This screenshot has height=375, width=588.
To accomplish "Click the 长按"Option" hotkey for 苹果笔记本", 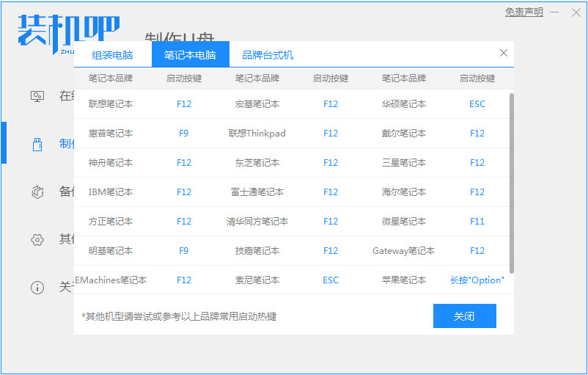I will (x=477, y=280).
